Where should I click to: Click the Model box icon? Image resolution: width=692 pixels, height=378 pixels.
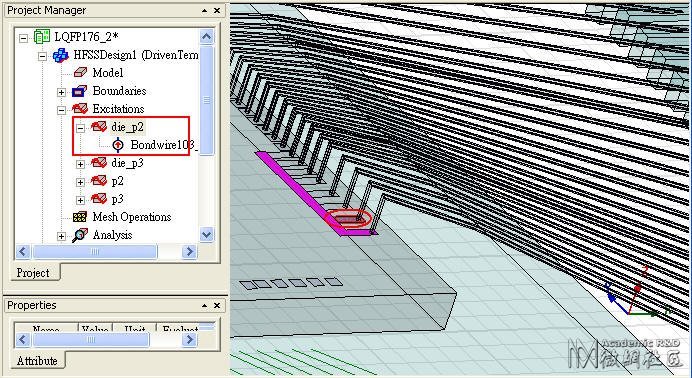(80, 73)
